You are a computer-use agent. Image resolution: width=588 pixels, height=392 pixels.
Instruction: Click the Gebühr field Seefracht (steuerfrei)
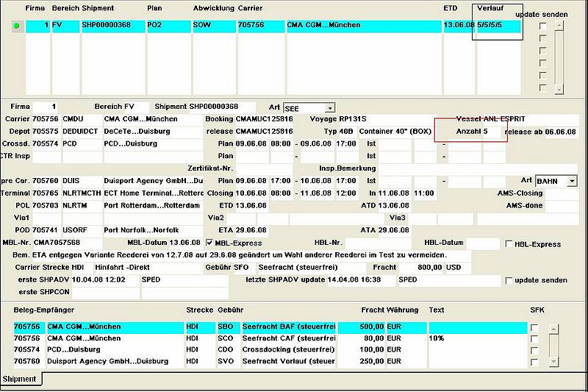312,268
